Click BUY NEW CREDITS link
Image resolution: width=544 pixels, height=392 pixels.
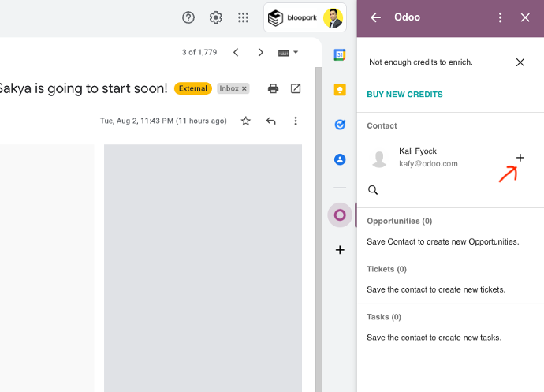(x=405, y=95)
